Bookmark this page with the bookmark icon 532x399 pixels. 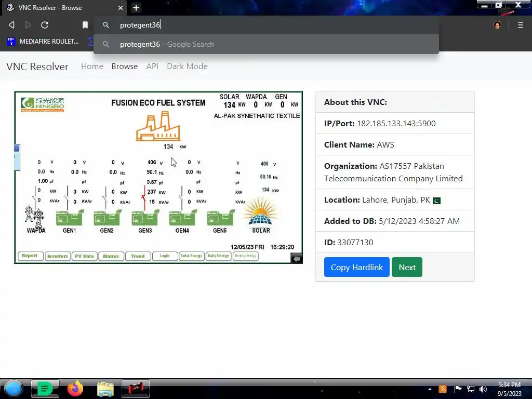85,25
